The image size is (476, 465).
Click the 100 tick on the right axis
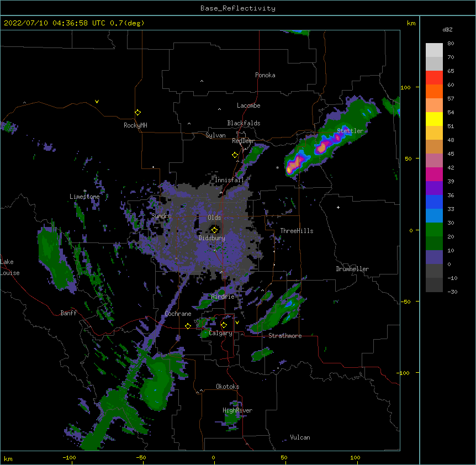[x=405, y=87]
